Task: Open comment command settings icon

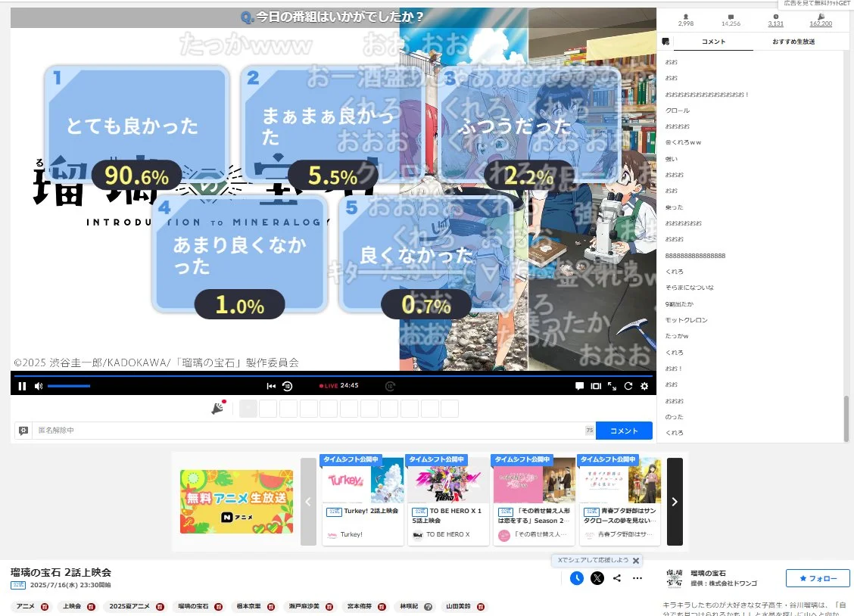Action: 23,431
